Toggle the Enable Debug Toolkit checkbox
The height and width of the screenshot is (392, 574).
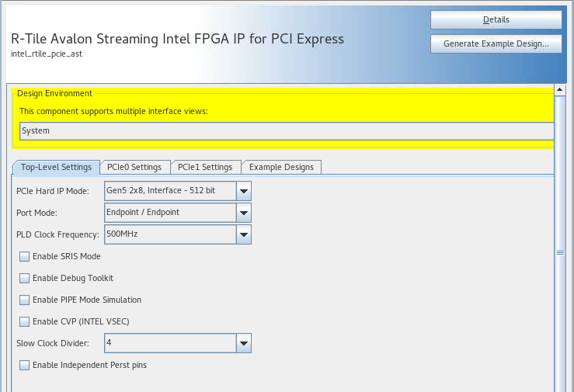click(x=25, y=278)
